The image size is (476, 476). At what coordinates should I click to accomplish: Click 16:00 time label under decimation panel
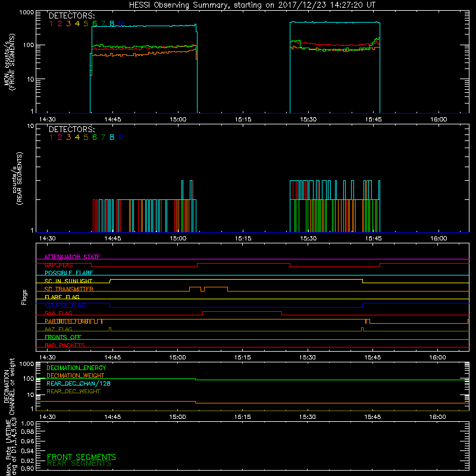pyautogui.click(x=438, y=417)
